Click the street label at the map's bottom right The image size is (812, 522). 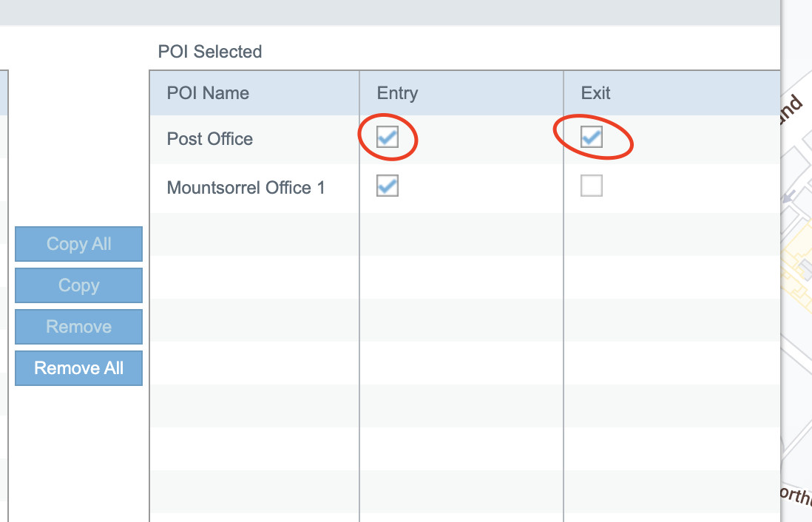tap(796, 494)
